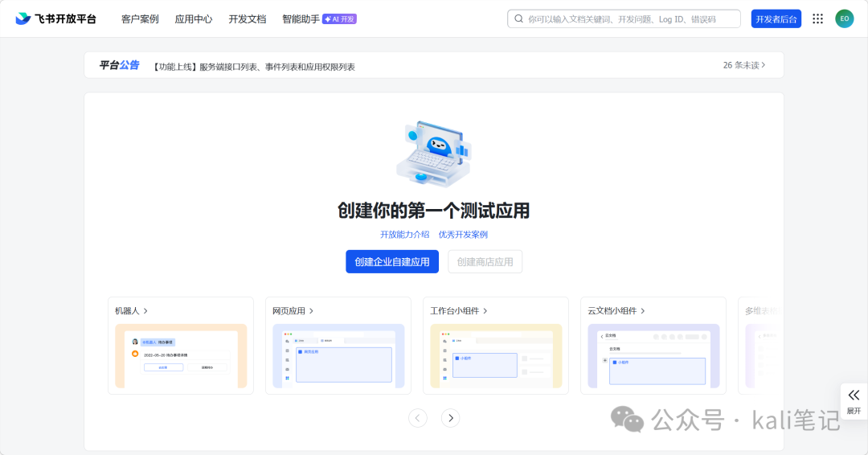The width and height of the screenshot is (868, 455).
Task: Open the 网页应用 preview thumbnail
Action: [x=338, y=356]
